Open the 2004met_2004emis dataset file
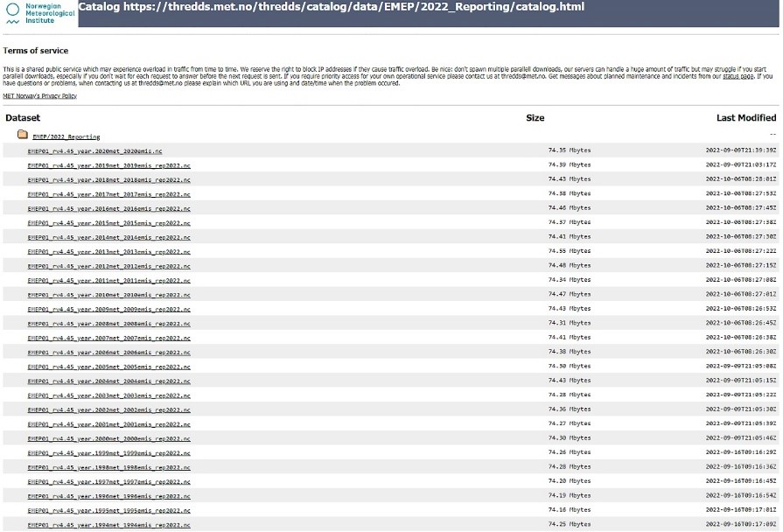Screen dimensions: 783x532 108,381
